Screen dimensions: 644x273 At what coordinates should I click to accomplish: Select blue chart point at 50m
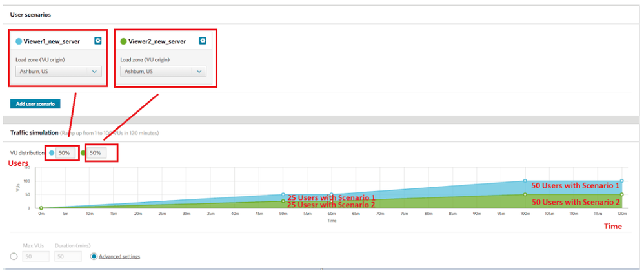(283, 194)
